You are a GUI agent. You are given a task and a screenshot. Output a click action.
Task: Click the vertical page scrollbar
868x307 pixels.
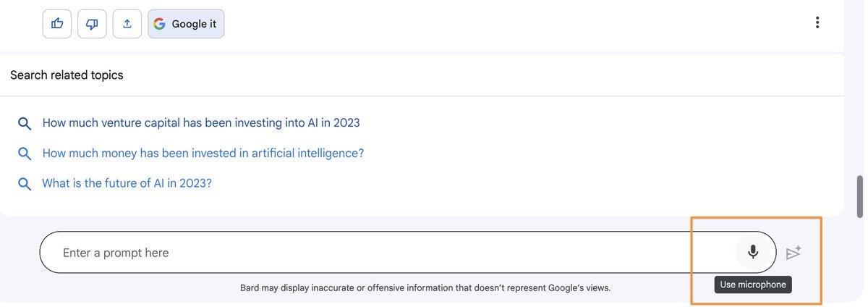pyautogui.click(x=859, y=195)
